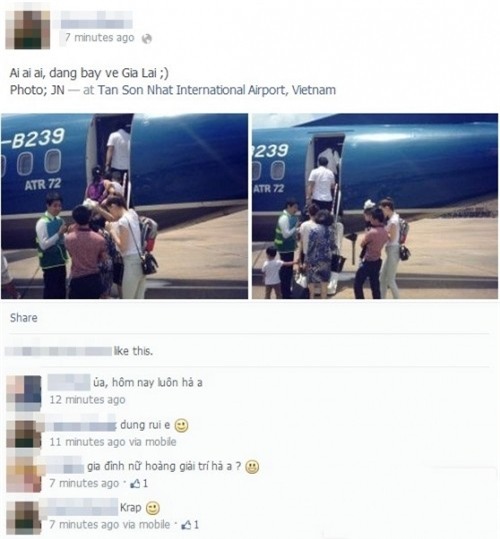Open the post author's pixelated avatar
500x539 pixels.
click(x=28, y=29)
